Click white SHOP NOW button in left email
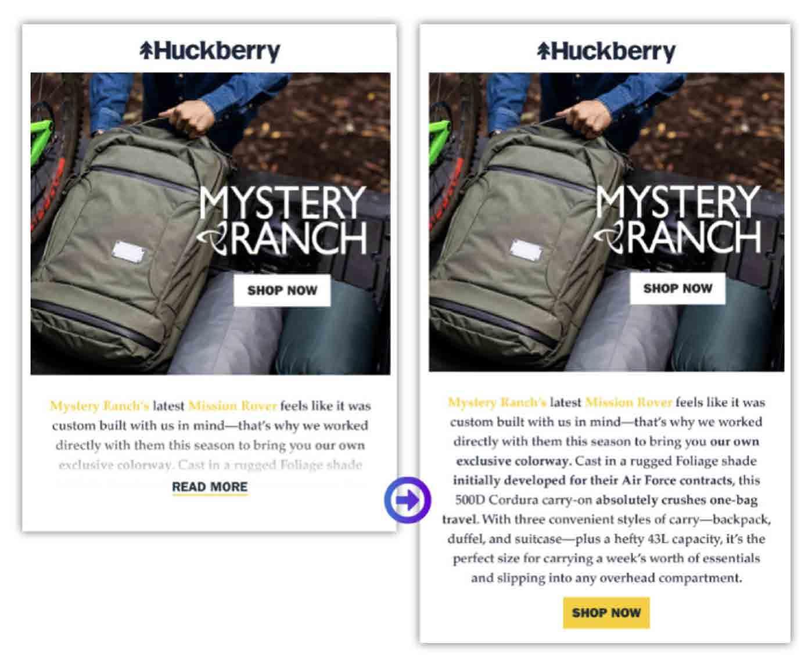The image size is (812, 665). click(282, 290)
